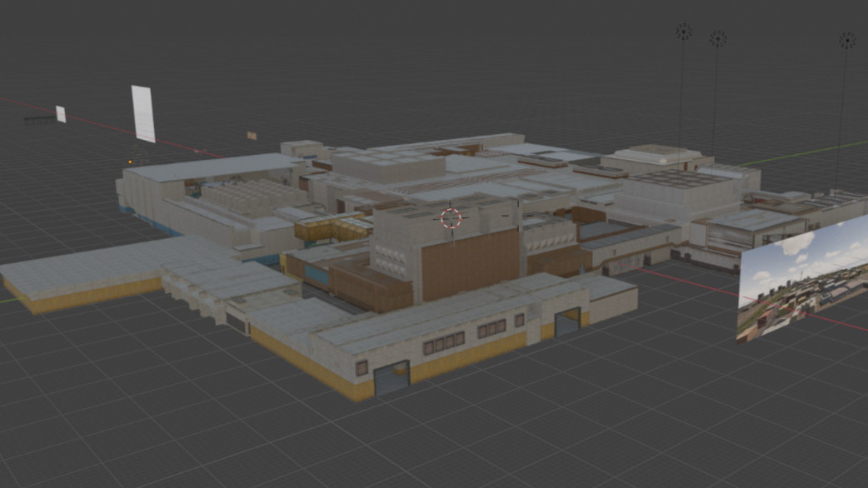Screen dimensions: 868x488
Task: Select the small tan floating plane
Action: click(252, 135)
